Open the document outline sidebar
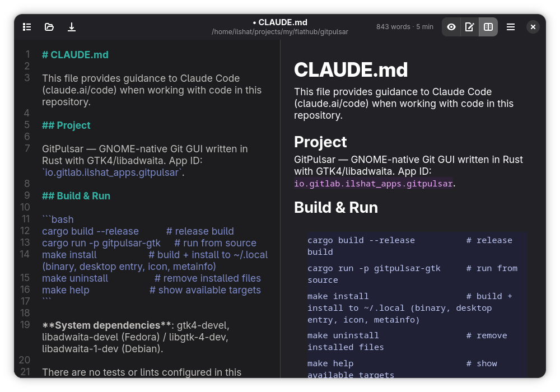The width and height of the screenshot is (560, 392). (27, 27)
